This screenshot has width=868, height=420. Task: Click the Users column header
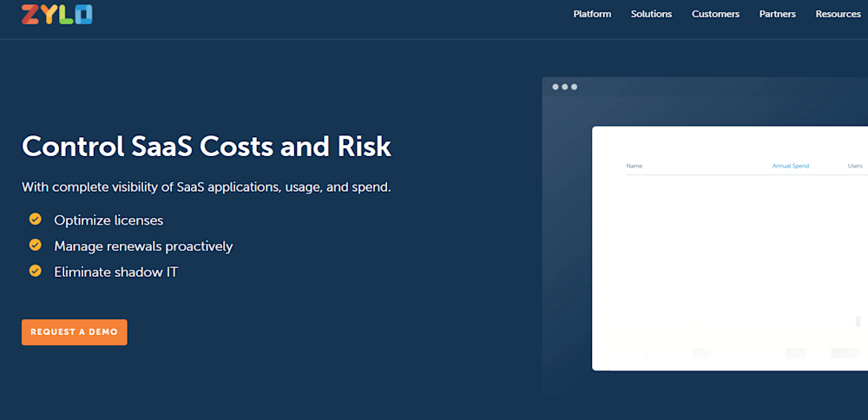[x=855, y=166]
